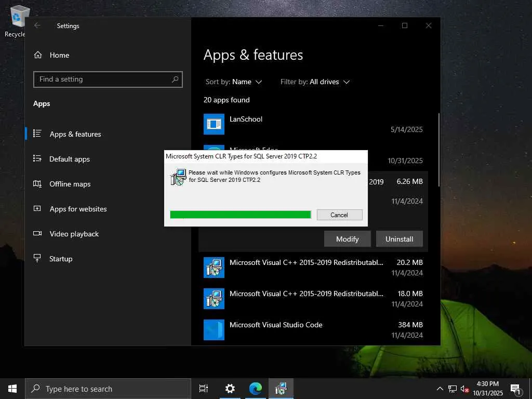Click the apps list vertical scrollbar
Screen dimensions: 532x399
(x=438, y=150)
